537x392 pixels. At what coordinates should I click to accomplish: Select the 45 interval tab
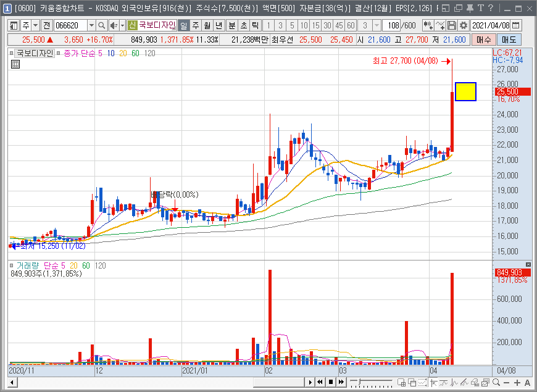coord(339,25)
